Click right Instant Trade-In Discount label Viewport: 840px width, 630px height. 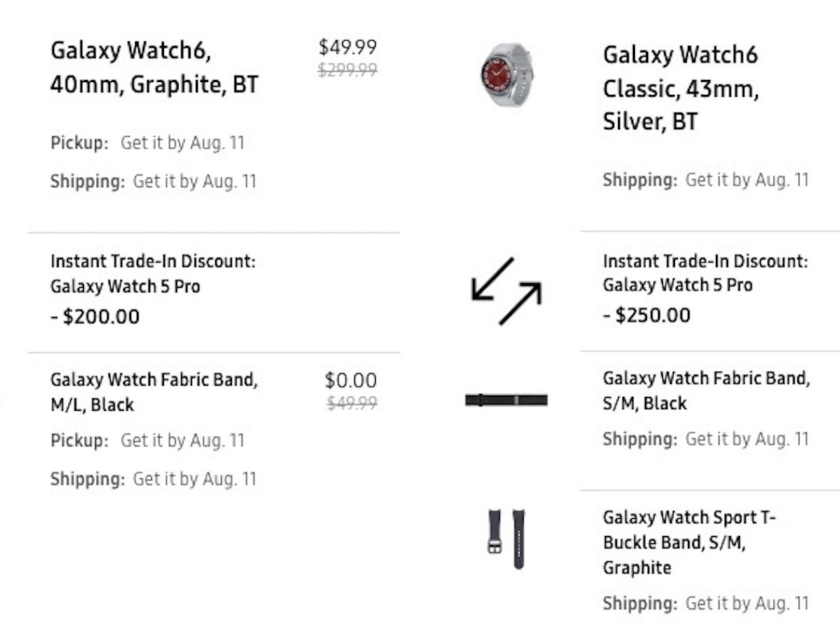click(x=705, y=273)
